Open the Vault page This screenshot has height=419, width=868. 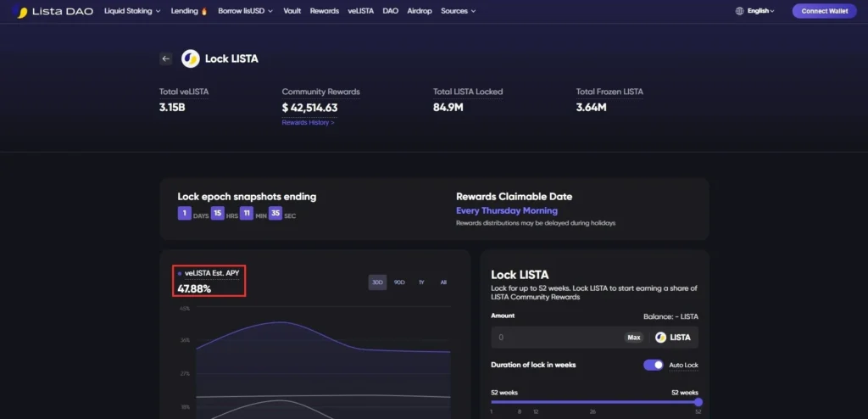pos(292,11)
